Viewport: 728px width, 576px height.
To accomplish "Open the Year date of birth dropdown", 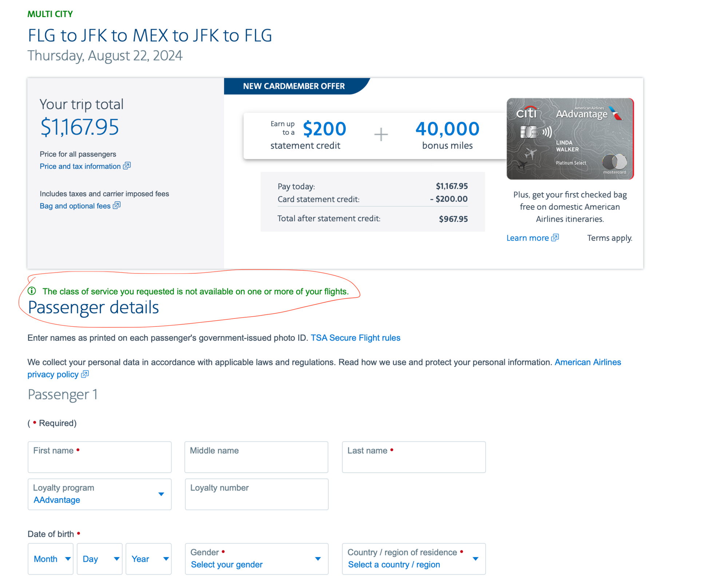I will tap(149, 559).
